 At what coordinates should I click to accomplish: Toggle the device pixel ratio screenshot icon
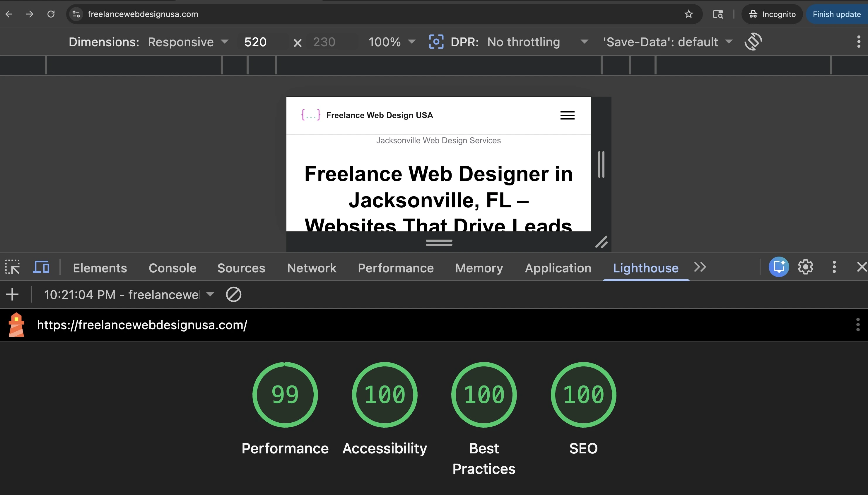(x=436, y=42)
